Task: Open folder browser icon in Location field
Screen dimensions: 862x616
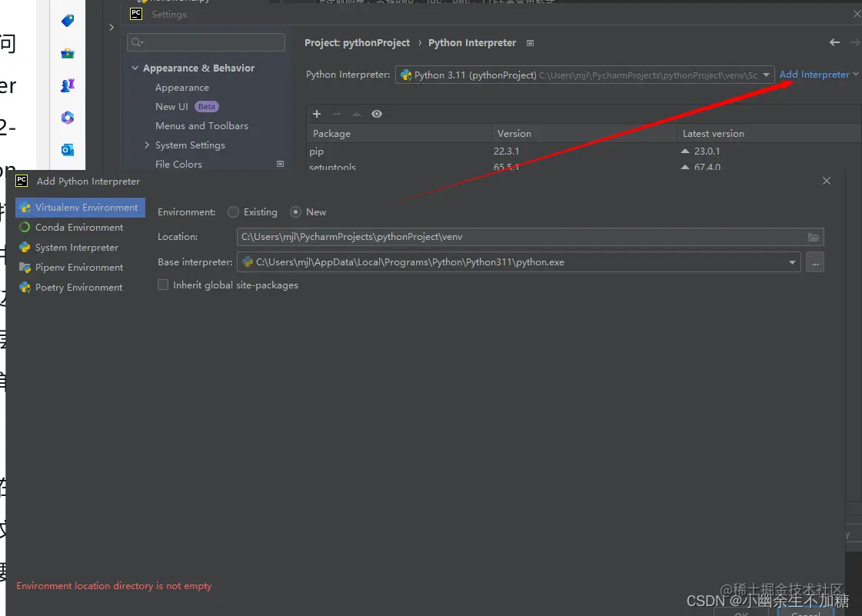Action: (813, 237)
